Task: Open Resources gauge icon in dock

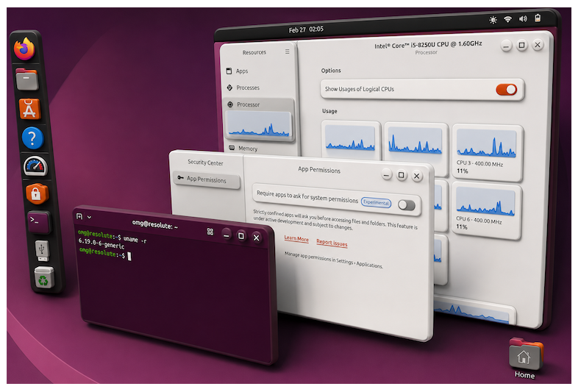Action: coord(35,166)
